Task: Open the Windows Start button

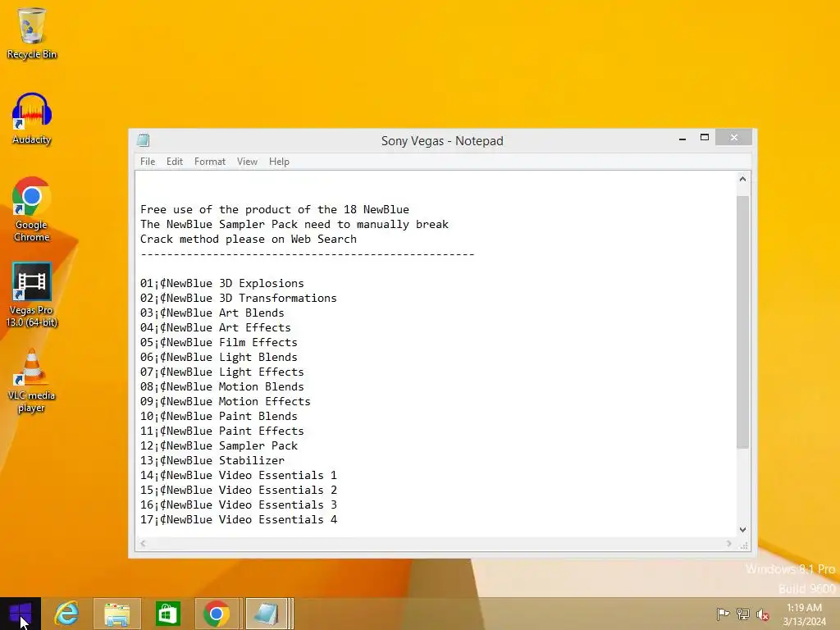Action: (x=21, y=614)
